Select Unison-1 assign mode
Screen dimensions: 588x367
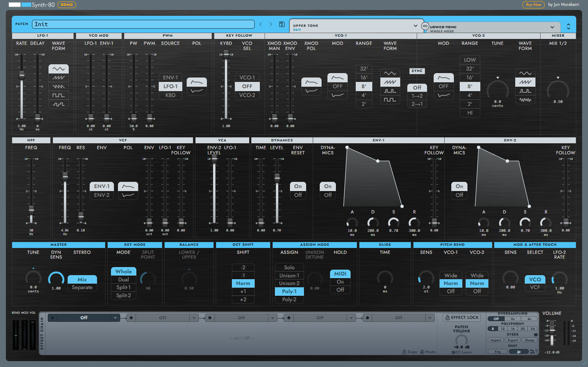(x=289, y=276)
